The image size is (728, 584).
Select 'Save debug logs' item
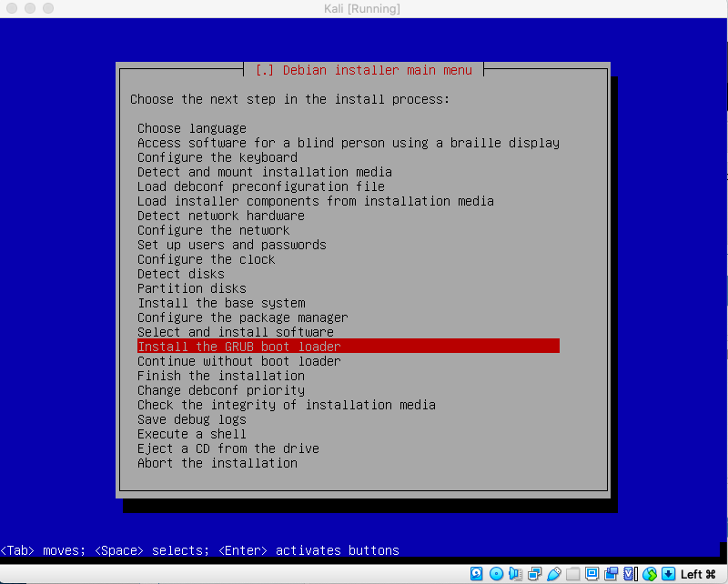[x=191, y=419]
